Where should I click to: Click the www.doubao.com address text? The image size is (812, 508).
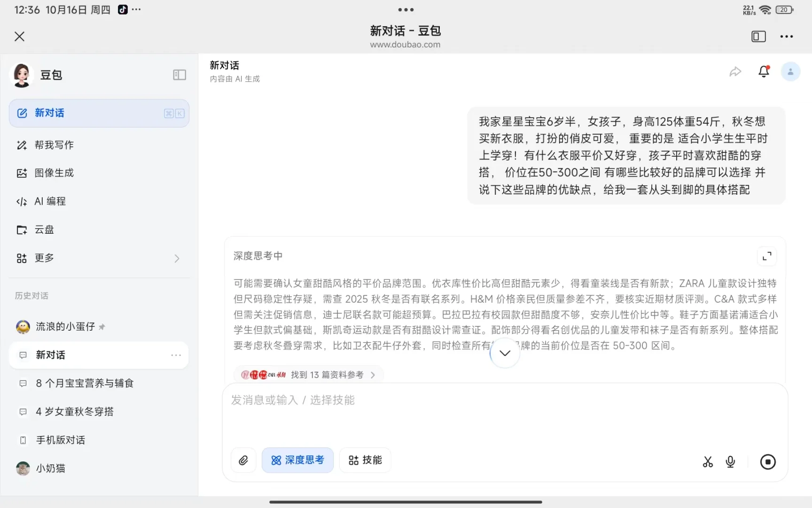[405, 45]
